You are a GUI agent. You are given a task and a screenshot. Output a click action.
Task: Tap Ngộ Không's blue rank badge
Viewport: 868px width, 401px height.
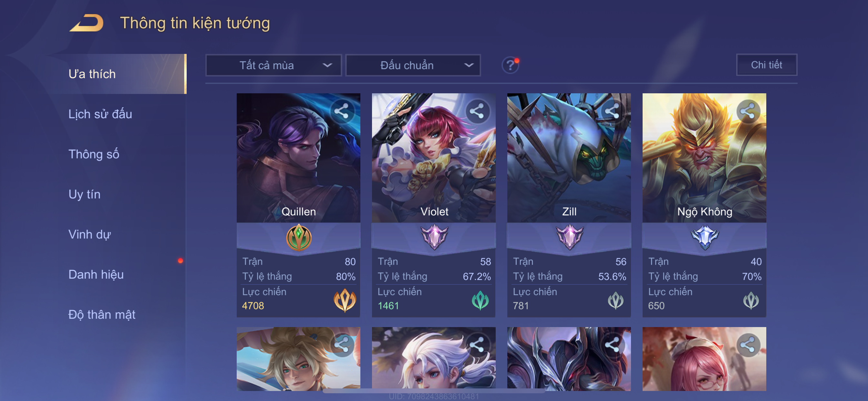(x=705, y=237)
